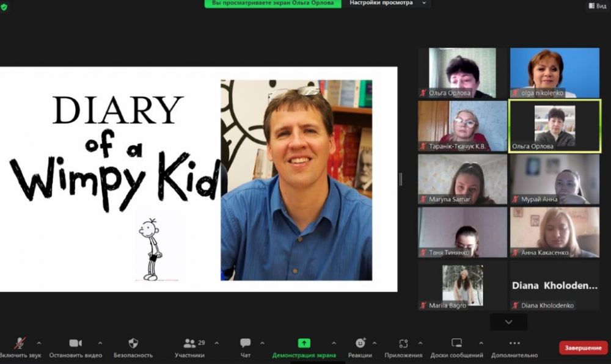The height and width of the screenshot is (364, 611).
Task: Stop video with the camera toggle
Action: 75,343
